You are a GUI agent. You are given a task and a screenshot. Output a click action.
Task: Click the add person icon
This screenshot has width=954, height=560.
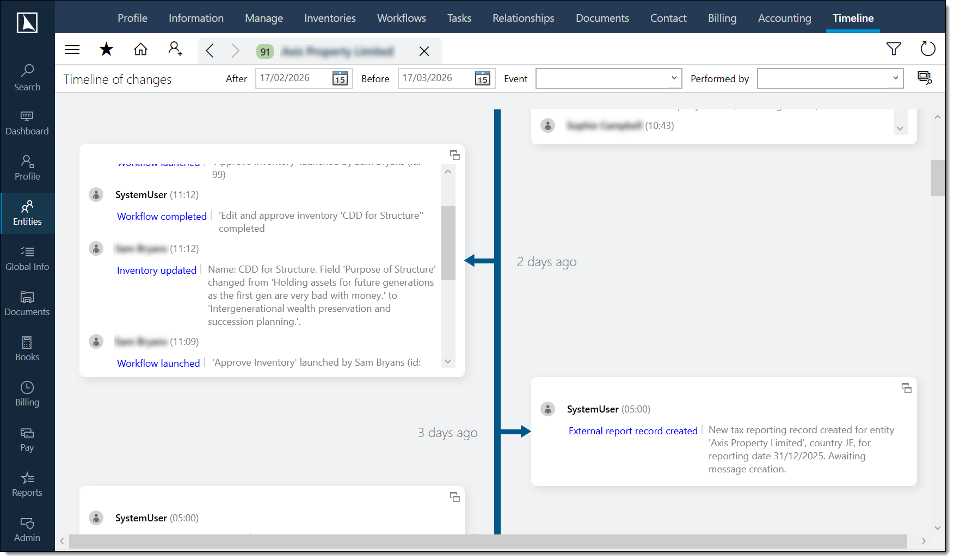click(x=175, y=50)
